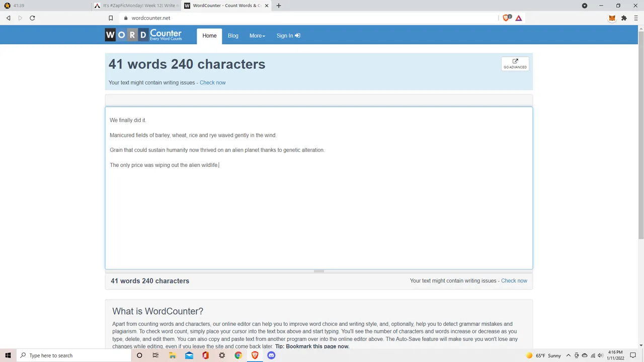Switch to the ZapFicMonday tab
This screenshot has width=644, height=362.
136,6
